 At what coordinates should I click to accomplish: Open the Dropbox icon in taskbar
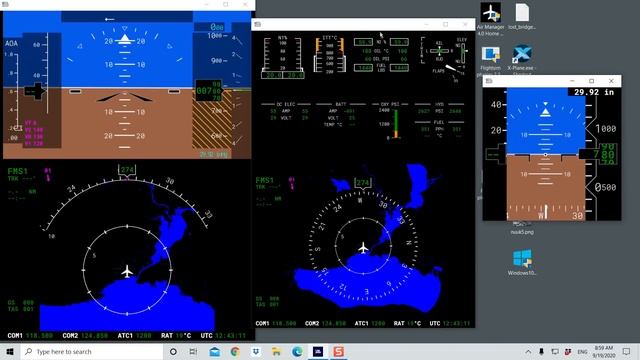click(x=256, y=351)
